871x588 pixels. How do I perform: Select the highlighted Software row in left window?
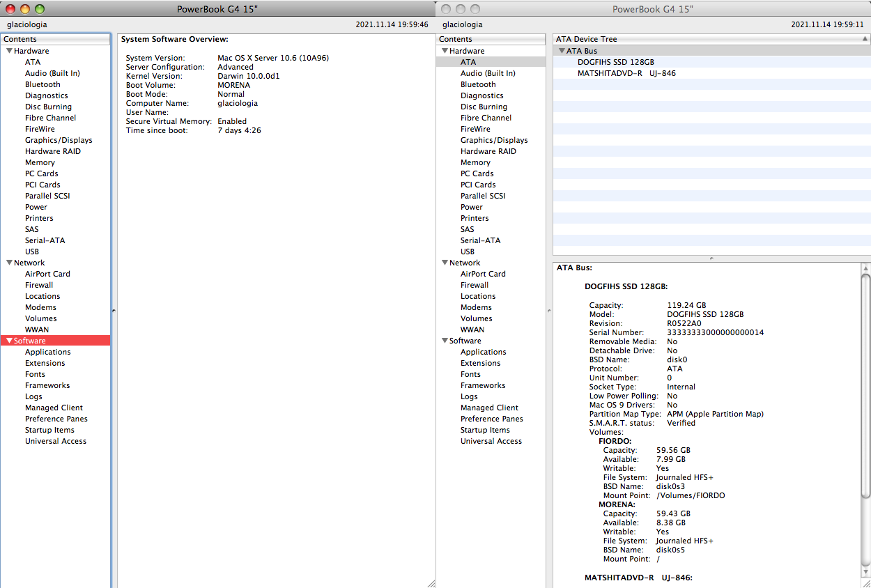pos(55,341)
